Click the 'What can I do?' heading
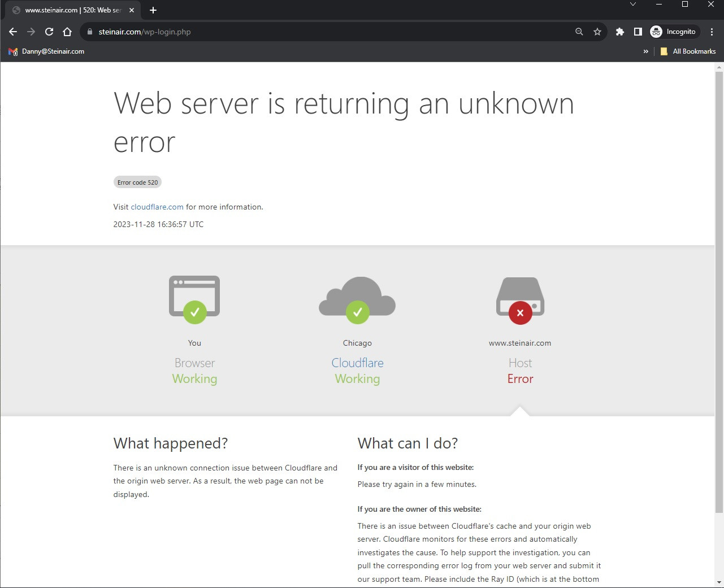 (407, 443)
